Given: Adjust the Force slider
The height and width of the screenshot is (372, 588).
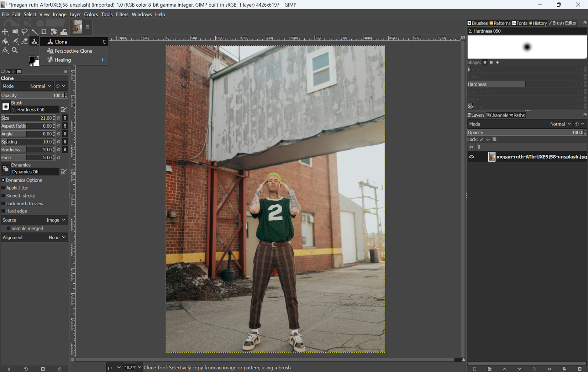Looking at the screenshot, I should (28, 157).
